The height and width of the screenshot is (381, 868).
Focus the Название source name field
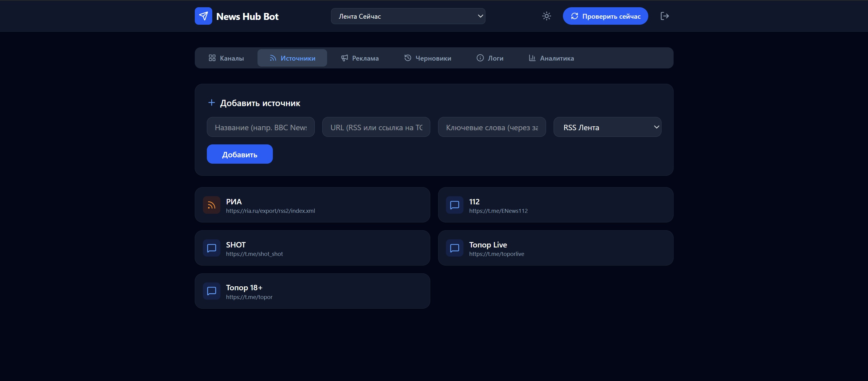[260, 127]
